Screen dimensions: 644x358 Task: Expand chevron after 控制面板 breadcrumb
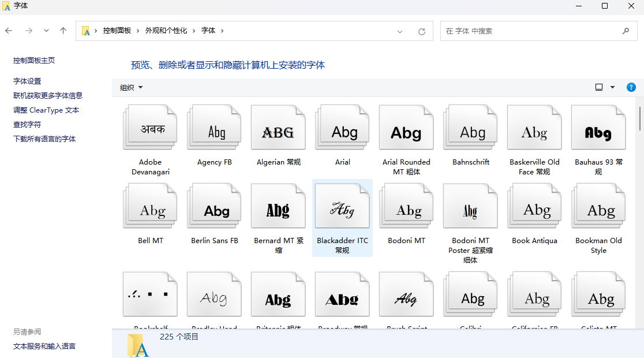pos(137,31)
